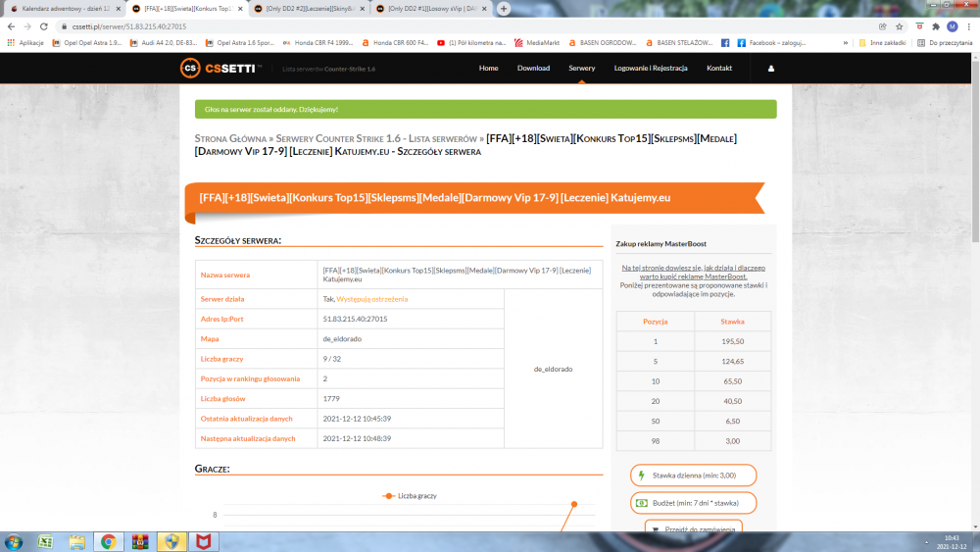980x552 pixels.
Task: Reload the page with refresh icon
Action: tap(44, 26)
